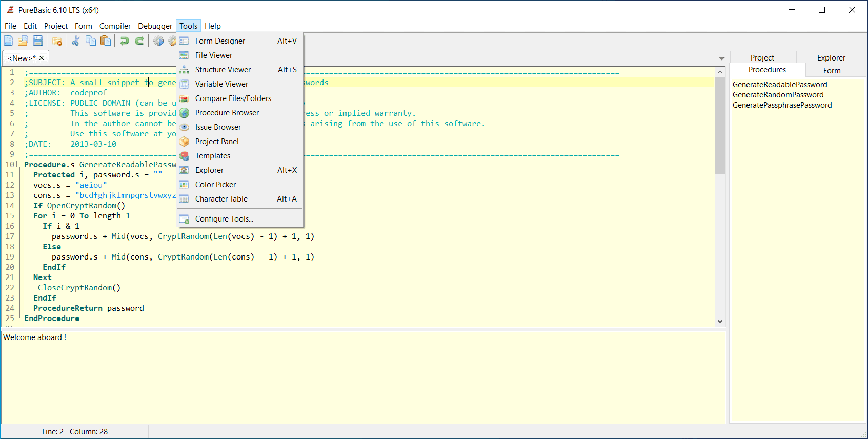Click the editor scrollbar down arrow
This screenshot has height=439, width=868.
point(720,321)
